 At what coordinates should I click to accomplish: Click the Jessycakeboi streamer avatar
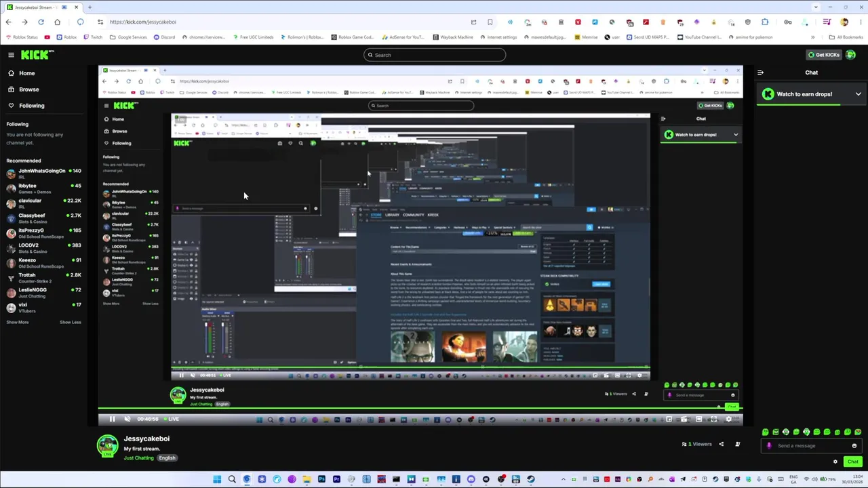107,446
